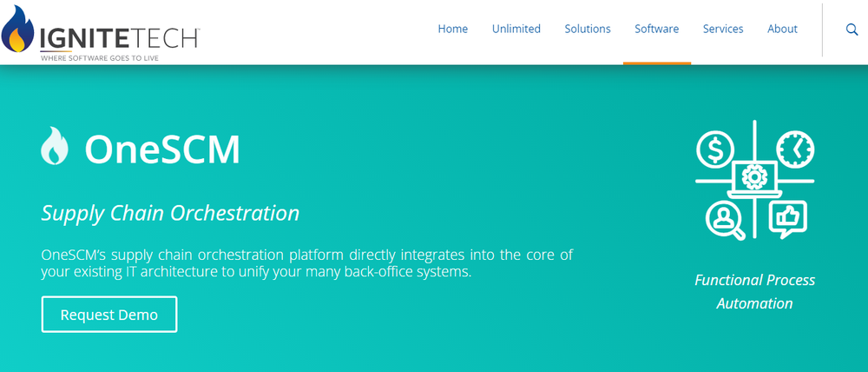868x372 pixels.
Task: Open the About menu item
Action: (x=782, y=29)
